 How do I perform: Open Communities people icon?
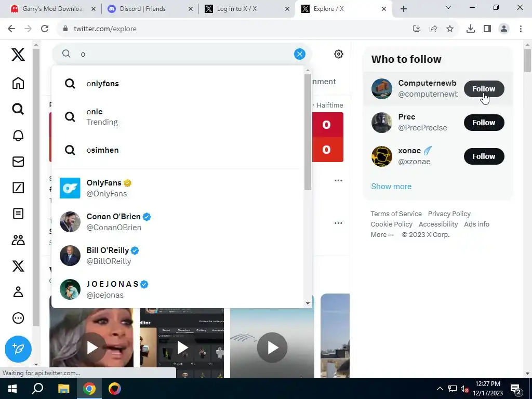[18, 240]
